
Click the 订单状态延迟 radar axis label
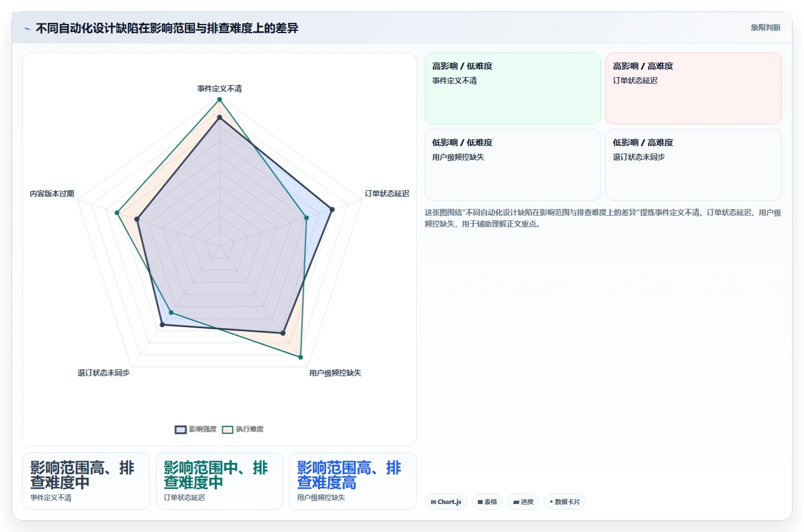[x=387, y=194]
